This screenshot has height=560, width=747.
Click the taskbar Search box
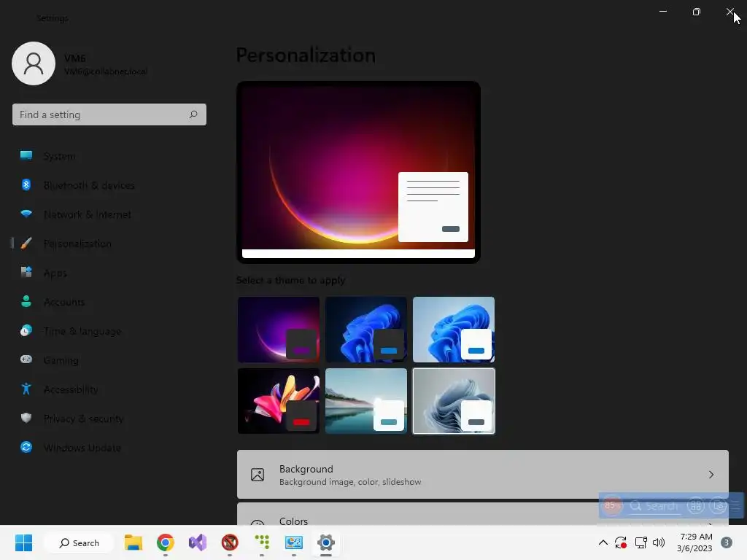tap(79, 542)
